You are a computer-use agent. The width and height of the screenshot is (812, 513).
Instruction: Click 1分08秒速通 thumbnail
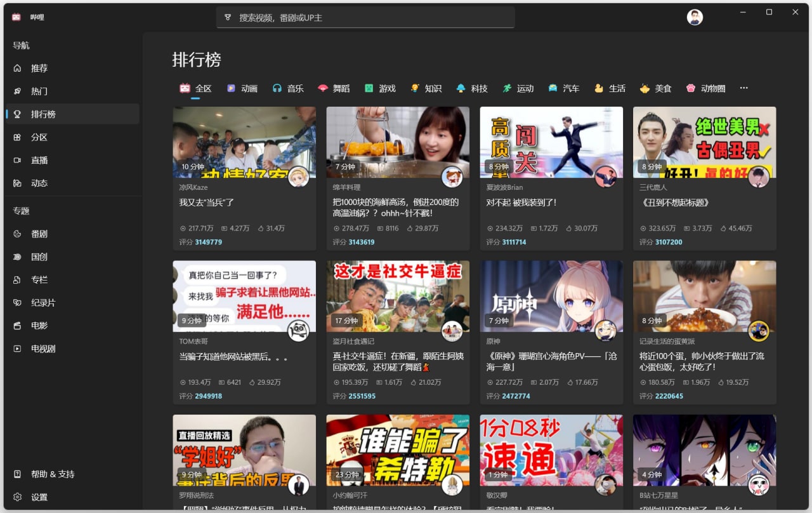click(551, 451)
